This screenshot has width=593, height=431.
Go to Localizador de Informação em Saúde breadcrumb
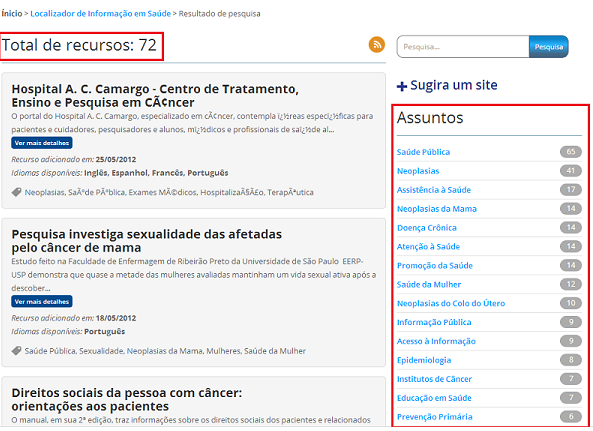pyautogui.click(x=101, y=14)
